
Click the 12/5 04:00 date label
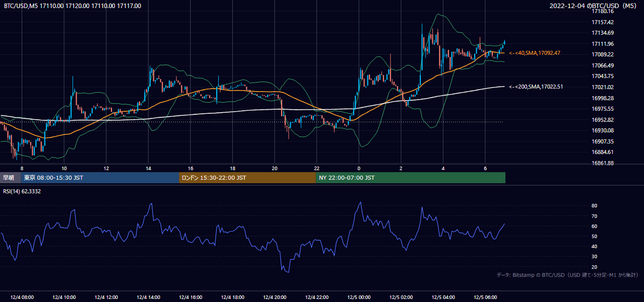(x=443, y=297)
